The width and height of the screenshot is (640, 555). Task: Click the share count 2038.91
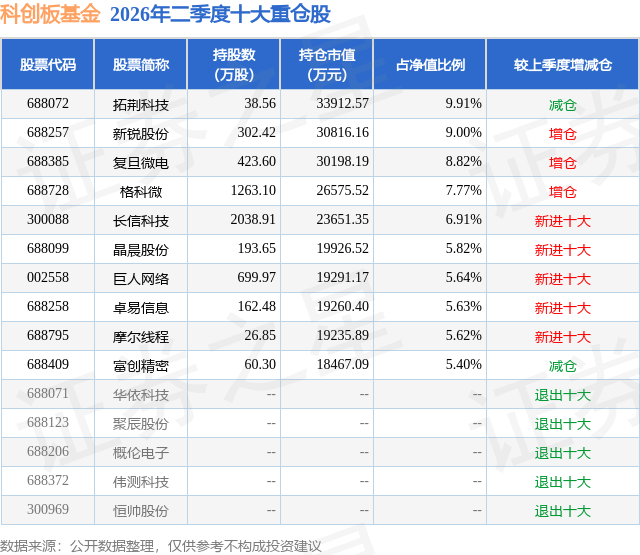(x=253, y=220)
